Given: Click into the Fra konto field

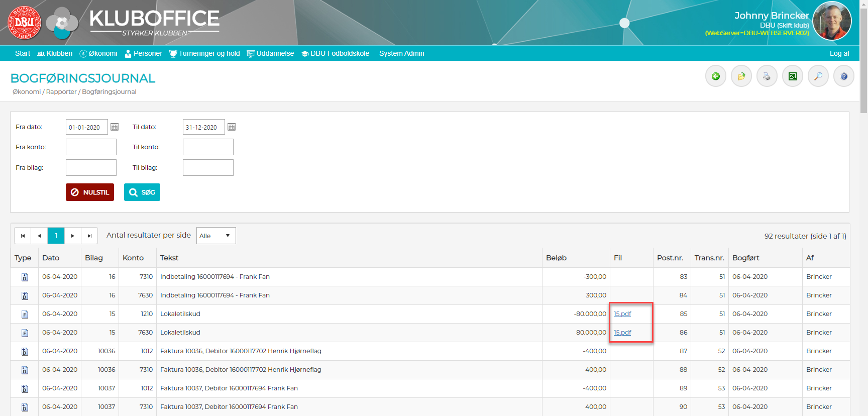Looking at the screenshot, I should 91,147.
